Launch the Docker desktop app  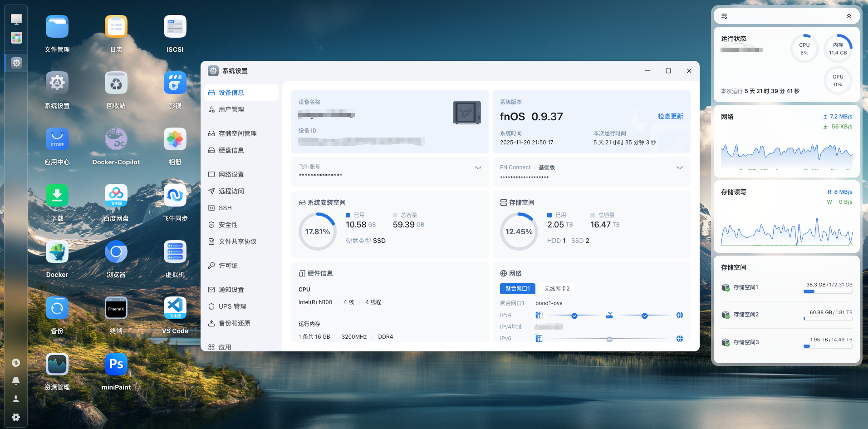coord(57,252)
